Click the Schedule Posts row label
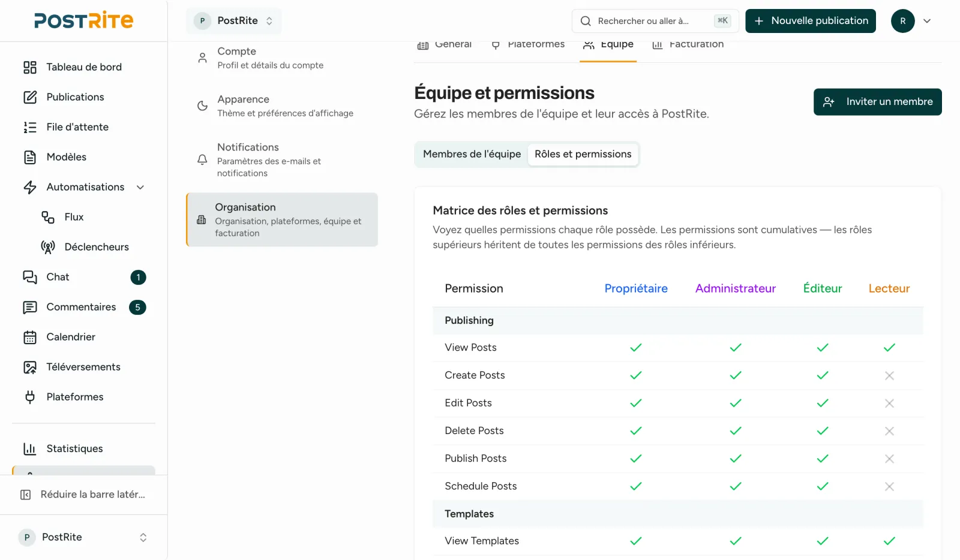This screenshot has width=960, height=560. point(481,486)
